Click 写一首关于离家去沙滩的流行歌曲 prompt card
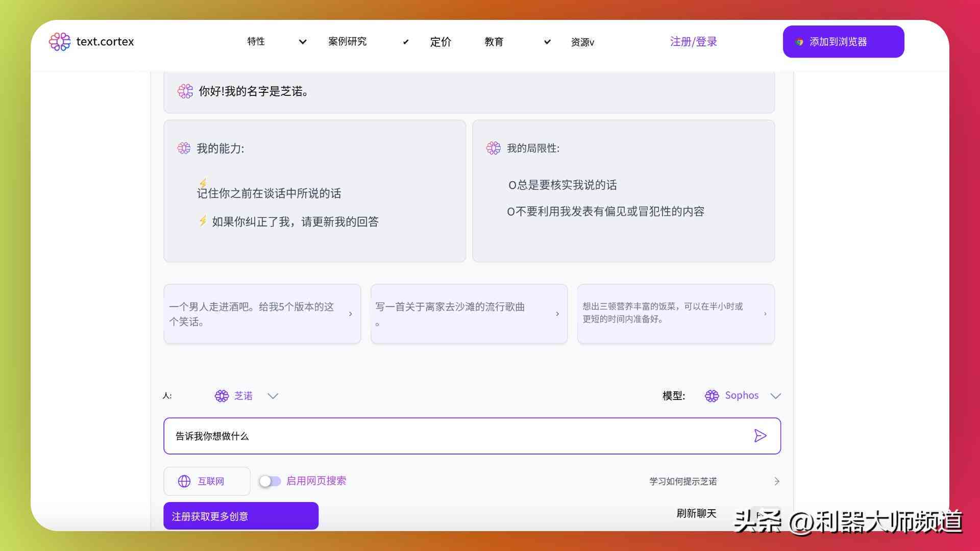 point(469,313)
